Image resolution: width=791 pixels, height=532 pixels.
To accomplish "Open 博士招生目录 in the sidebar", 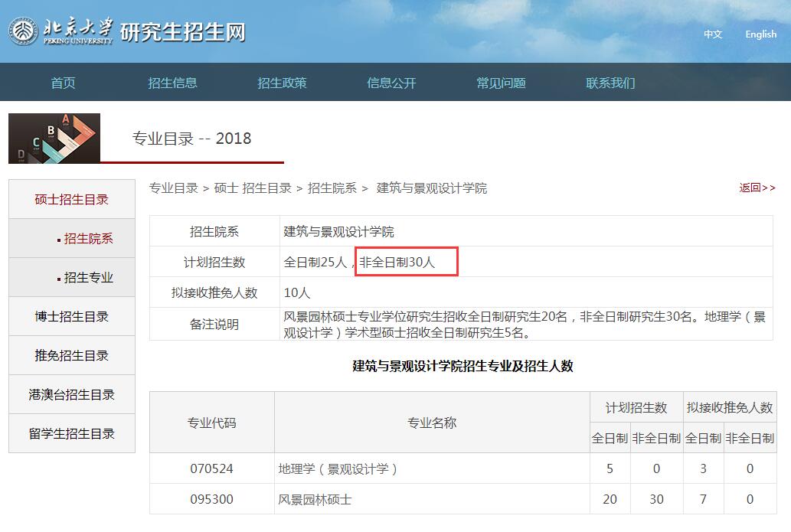I will click(72, 317).
